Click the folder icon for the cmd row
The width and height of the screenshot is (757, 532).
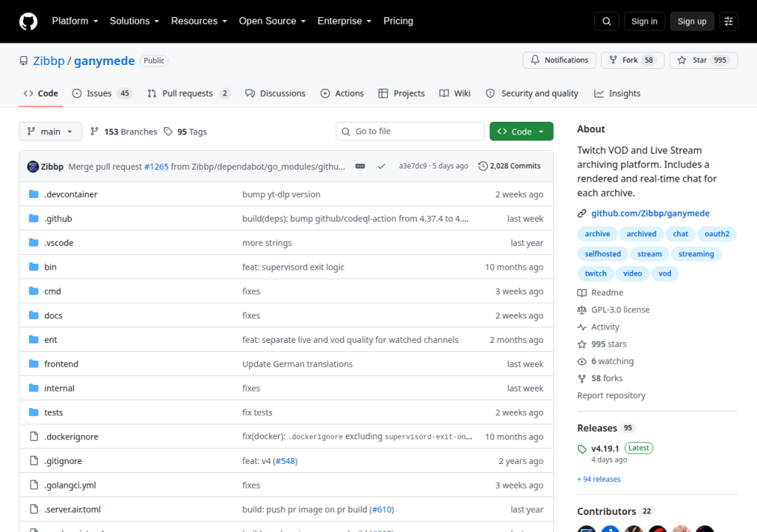click(x=33, y=291)
